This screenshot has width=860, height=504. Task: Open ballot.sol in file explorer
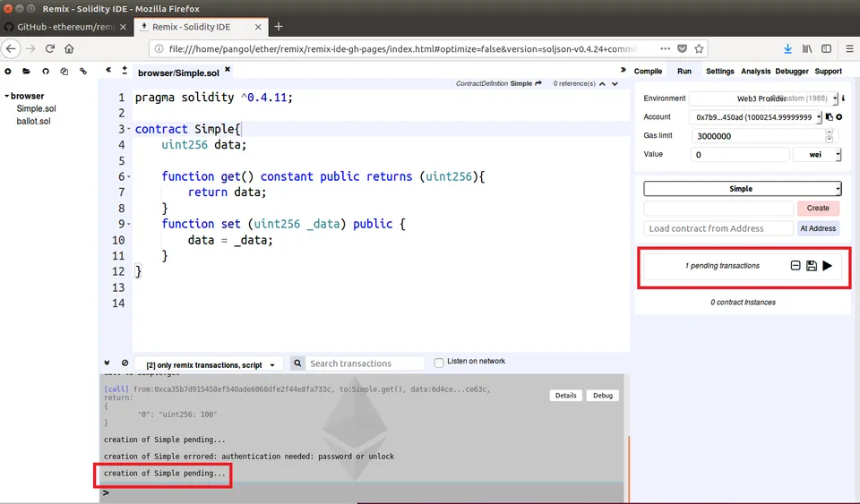[x=33, y=121]
